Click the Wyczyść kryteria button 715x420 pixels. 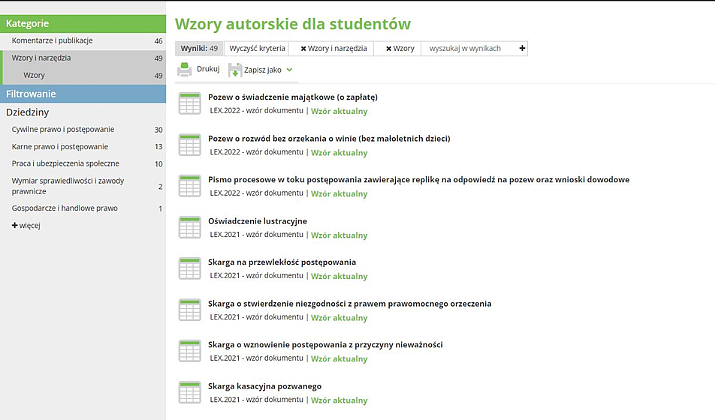[257, 48]
